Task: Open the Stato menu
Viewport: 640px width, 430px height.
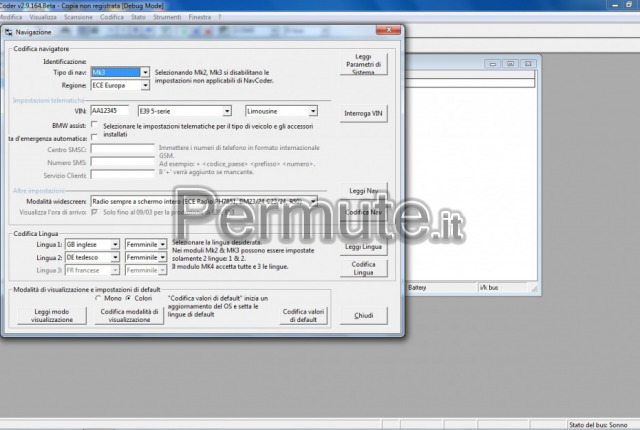Action: click(138, 17)
